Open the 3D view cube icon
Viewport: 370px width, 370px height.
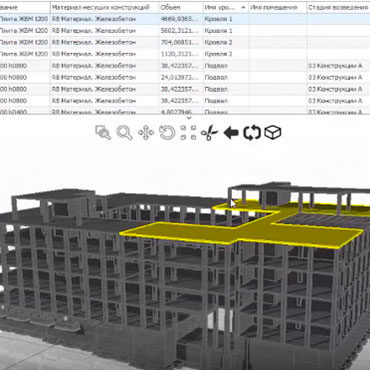click(x=273, y=132)
